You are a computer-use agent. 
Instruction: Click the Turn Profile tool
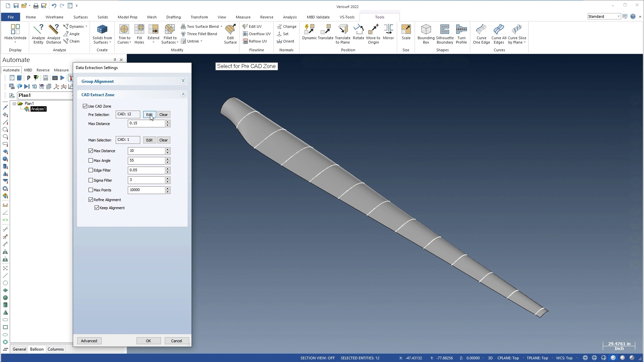(x=461, y=34)
